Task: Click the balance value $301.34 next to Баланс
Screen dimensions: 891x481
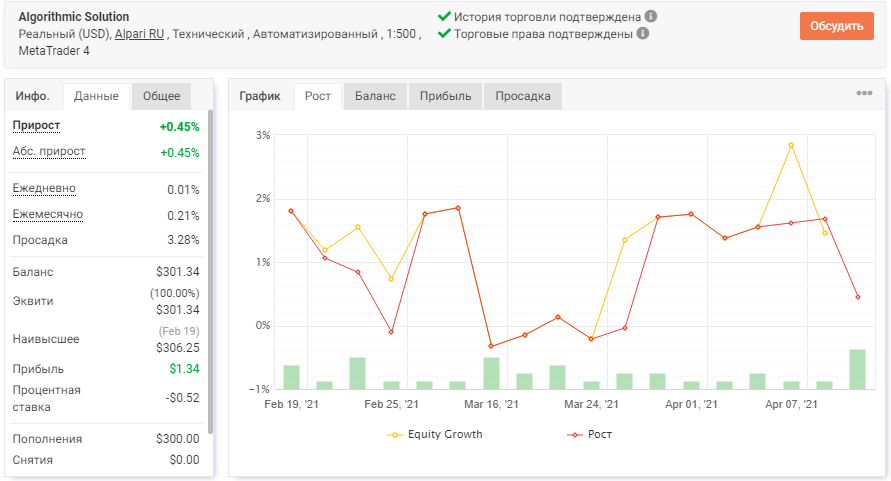Action: click(178, 272)
